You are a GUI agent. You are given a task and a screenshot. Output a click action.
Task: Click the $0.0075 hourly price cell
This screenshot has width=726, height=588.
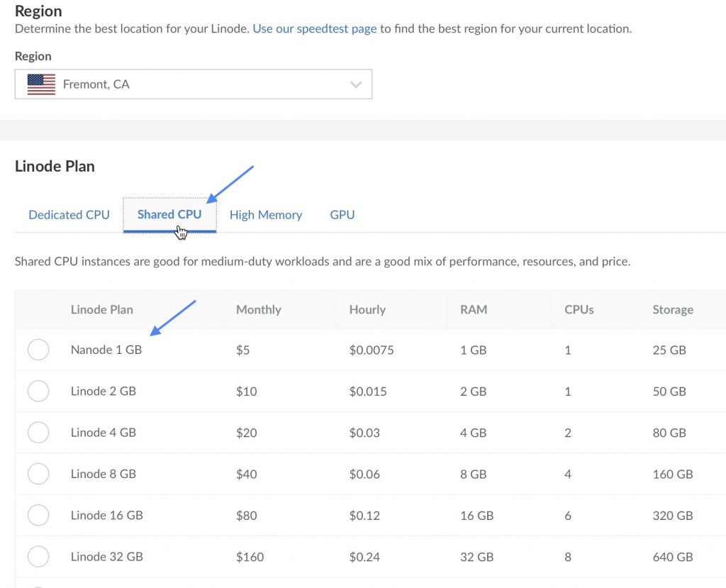tap(372, 350)
